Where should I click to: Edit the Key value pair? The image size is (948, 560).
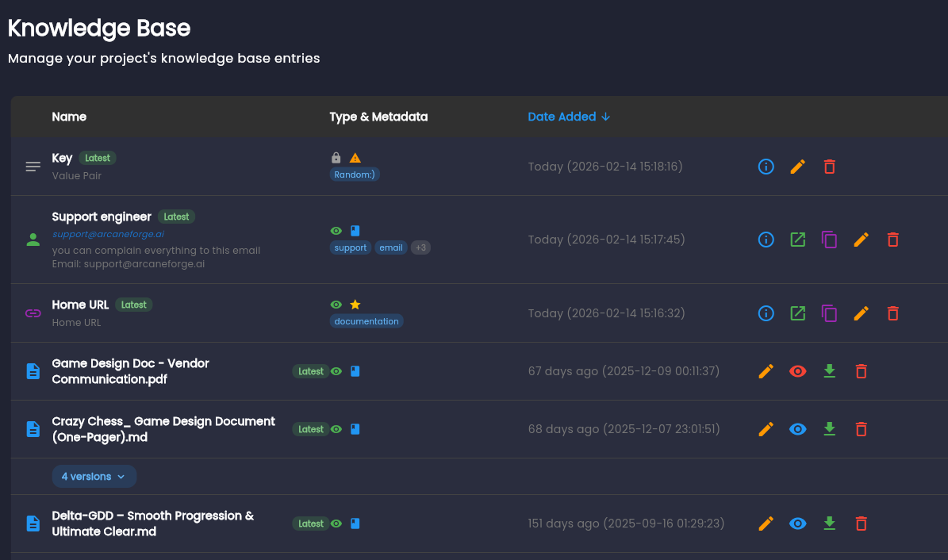[x=797, y=167]
